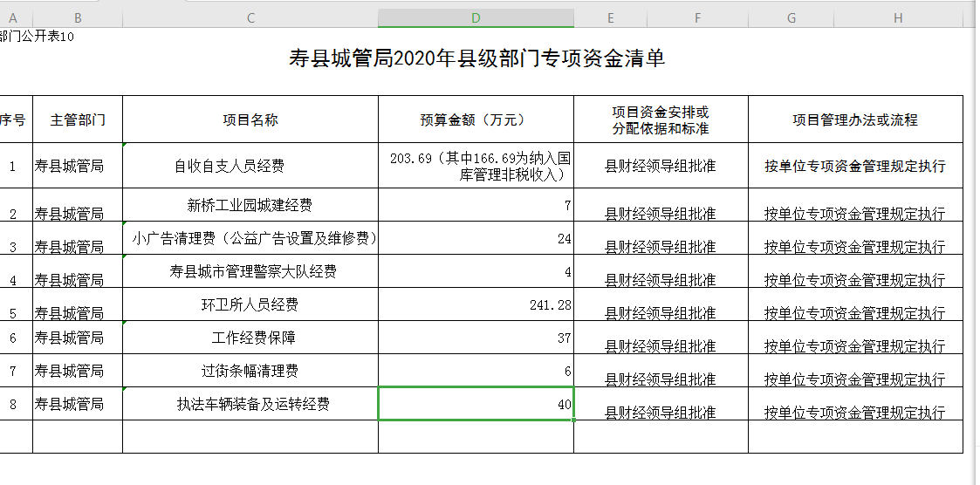Viewport: 980px width, 485px height.
Task: Click the 执法车辆装备及运转经费 cell
Action: tap(250, 404)
